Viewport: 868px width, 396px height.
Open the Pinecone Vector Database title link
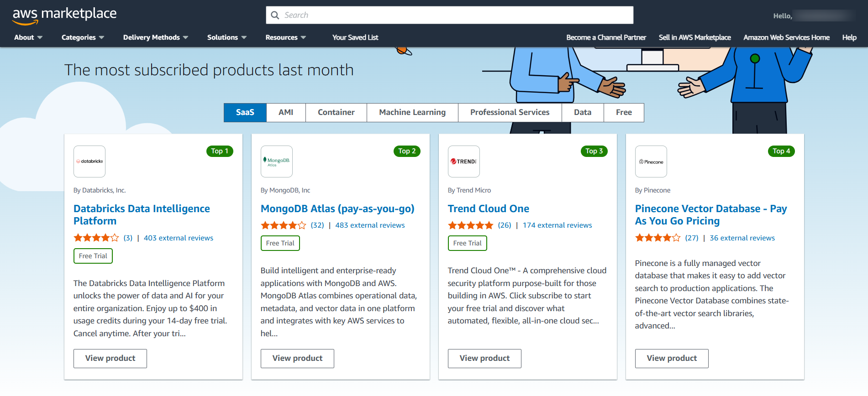pos(710,215)
